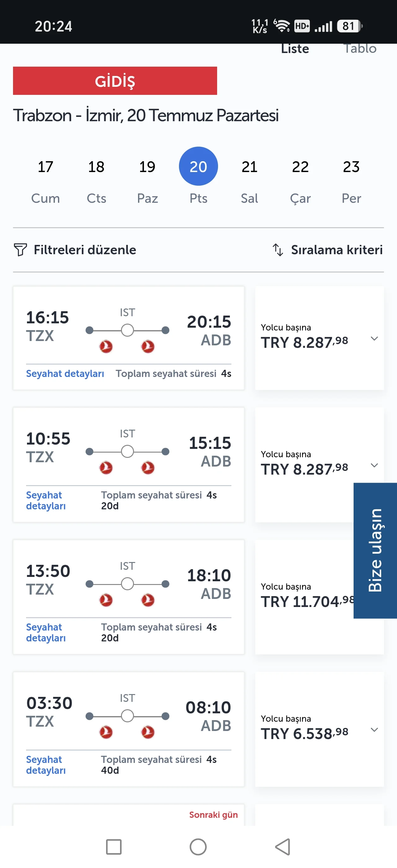The width and height of the screenshot is (397, 868).
Task: Open Seyahat detayları for 16:15 flight
Action: (x=65, y=373)
